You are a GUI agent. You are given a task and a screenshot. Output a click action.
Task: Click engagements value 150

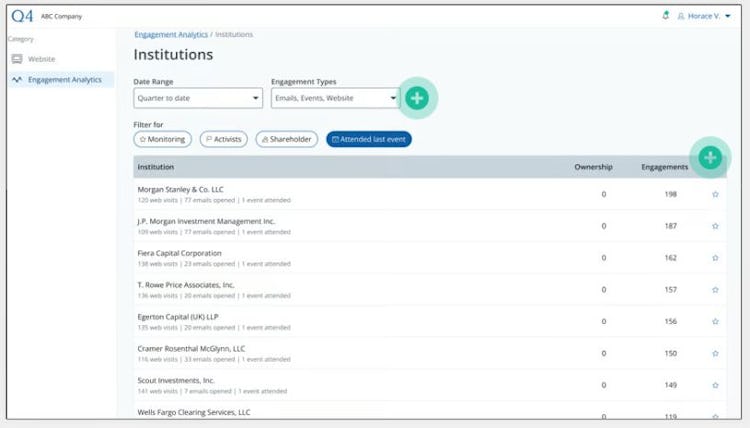[670, 353]
